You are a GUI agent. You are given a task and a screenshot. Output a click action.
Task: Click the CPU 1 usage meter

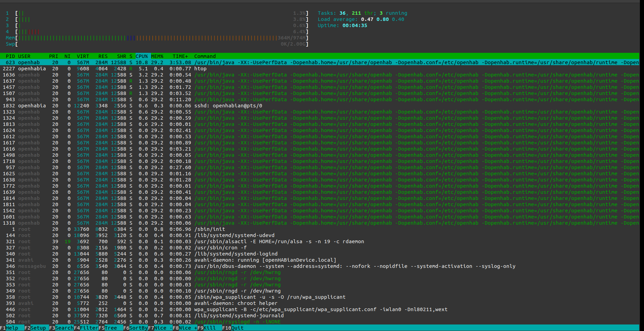(x=157, y=13)
